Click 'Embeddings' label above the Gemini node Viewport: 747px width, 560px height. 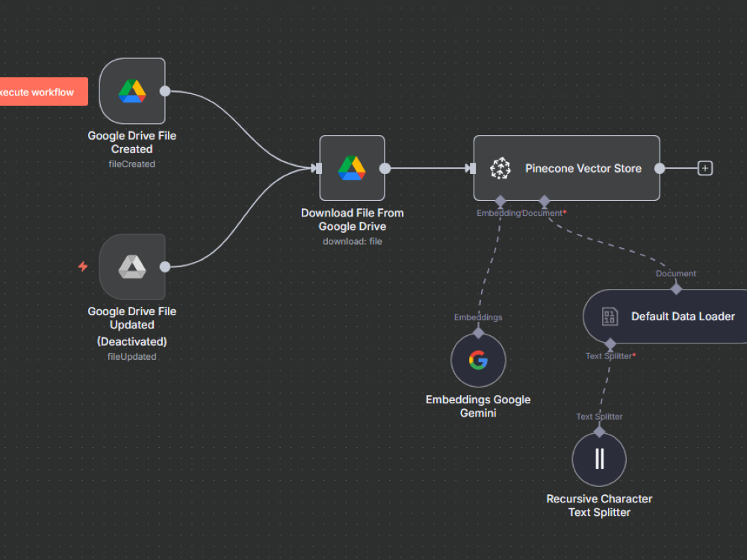coord(478,317)
